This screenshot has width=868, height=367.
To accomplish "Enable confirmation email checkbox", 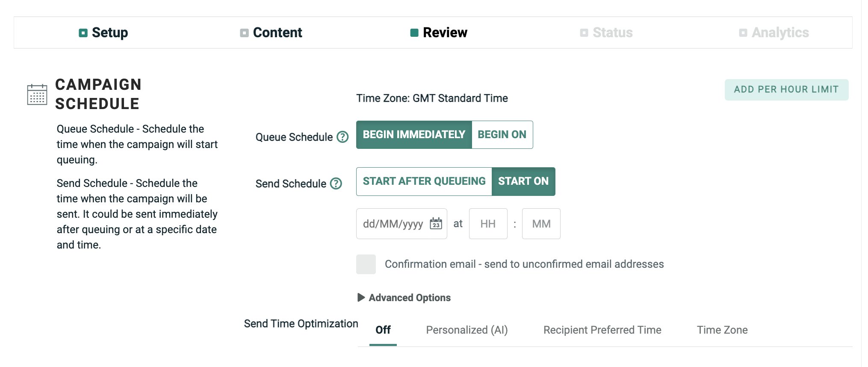I will (366, 264).
